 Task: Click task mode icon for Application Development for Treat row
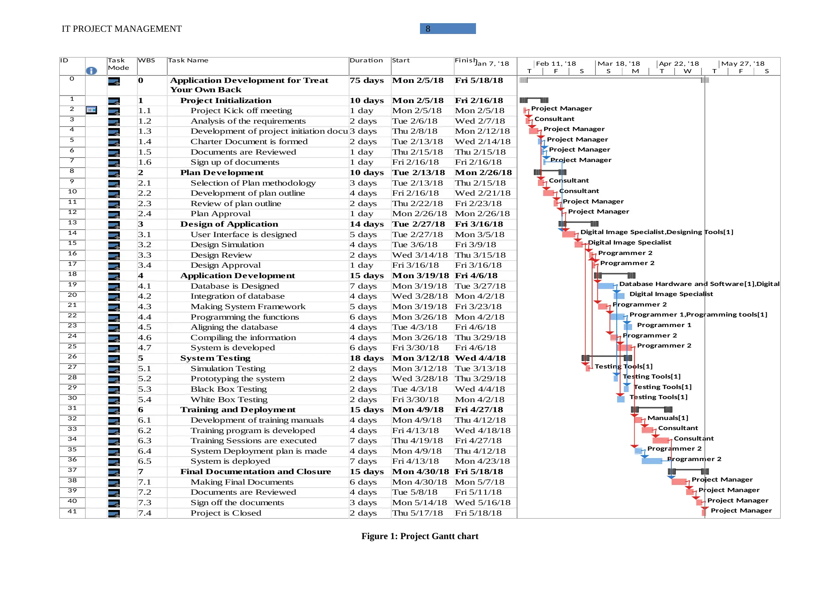point(114,81)
